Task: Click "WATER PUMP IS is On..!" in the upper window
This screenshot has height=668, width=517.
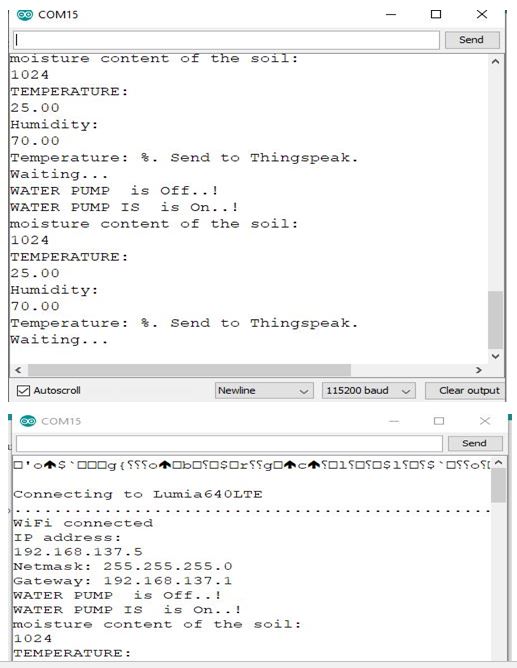Action: pos(124,207)
